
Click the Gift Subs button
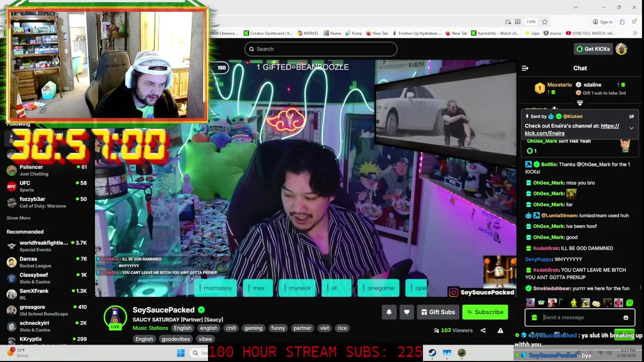438,312
